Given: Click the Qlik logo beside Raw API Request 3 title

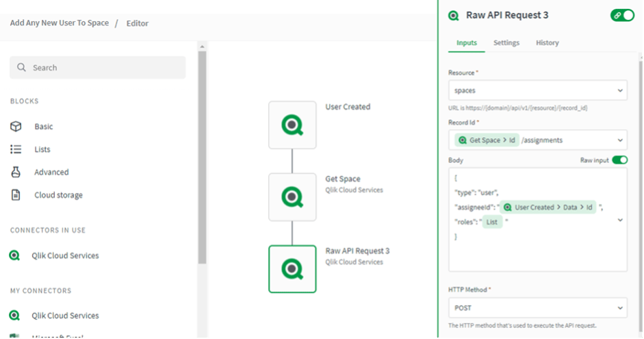Looking at the screenshot, I should 454,16.
